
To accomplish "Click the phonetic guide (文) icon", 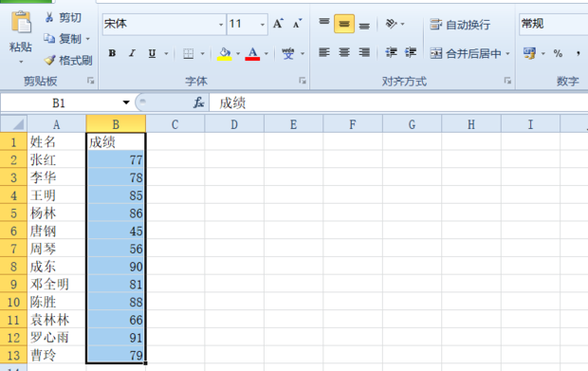I will pyautogui.click(x=288, y=54).
